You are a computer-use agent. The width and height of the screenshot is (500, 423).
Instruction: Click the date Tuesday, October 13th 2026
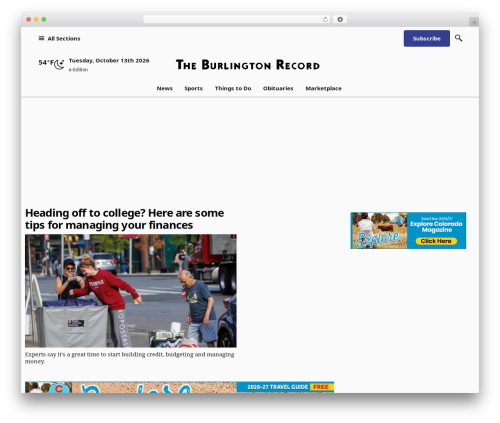click(109, 61)
